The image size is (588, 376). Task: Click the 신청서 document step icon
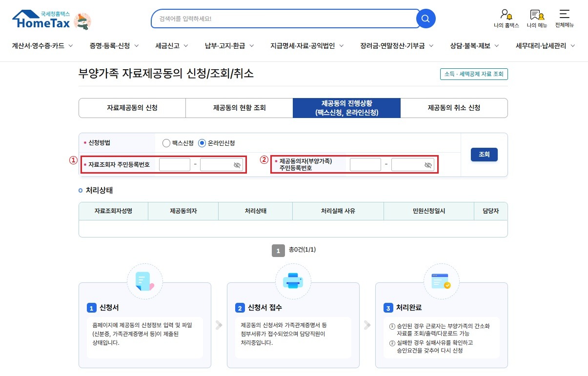coord(144,281)
